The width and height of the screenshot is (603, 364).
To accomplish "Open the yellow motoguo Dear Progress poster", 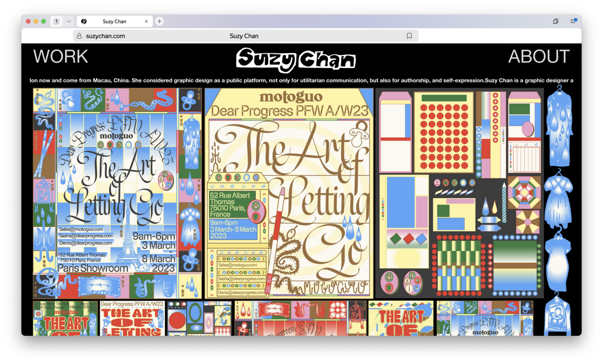I will [289, 193].
